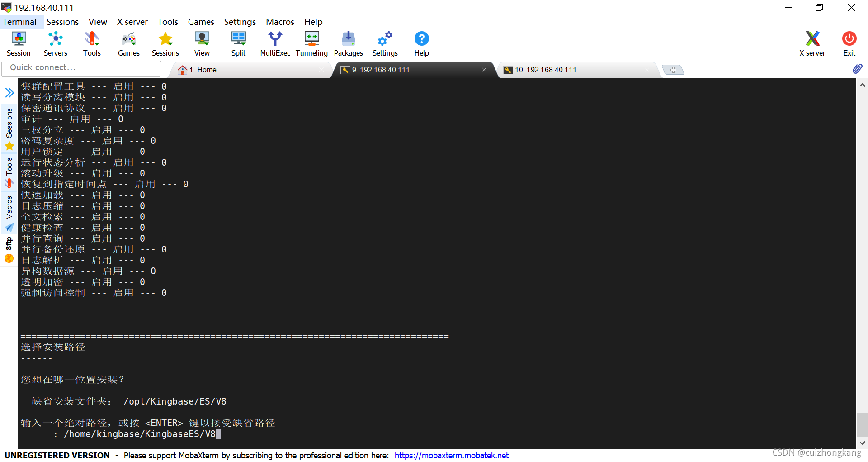The width and height of the screenshot is (868, 462).
Task: Click the 异构数据源 terminal line
Action: (x=88, y=271)
